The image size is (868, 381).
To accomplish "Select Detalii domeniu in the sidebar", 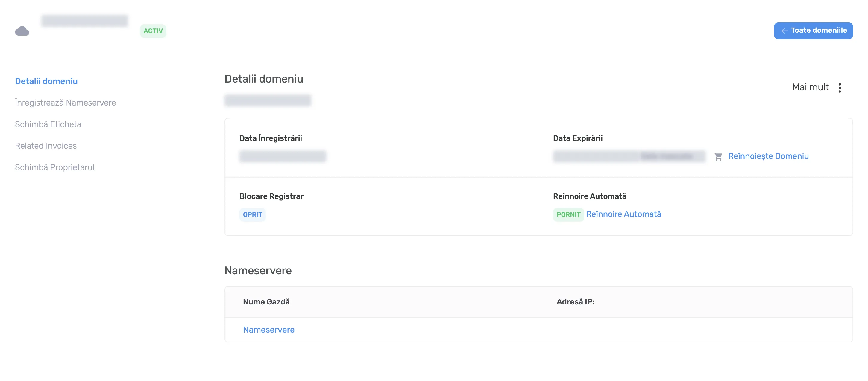I will (46, 81).
